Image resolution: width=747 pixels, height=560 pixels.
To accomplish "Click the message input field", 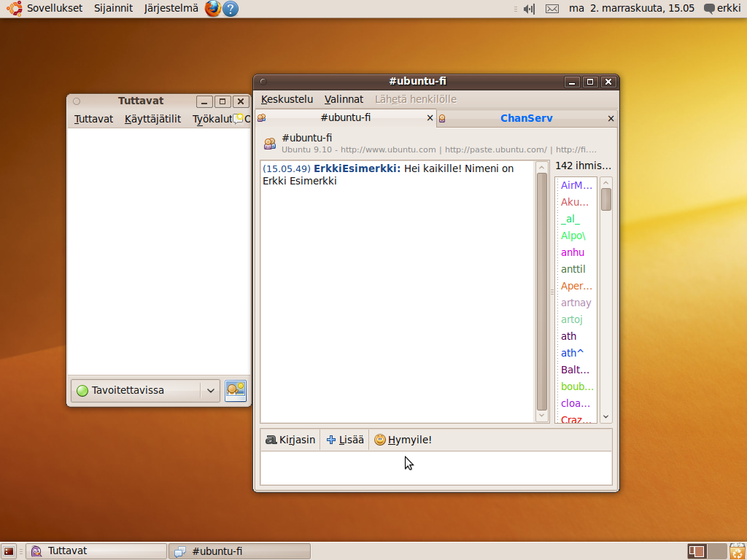I will 436,468.
